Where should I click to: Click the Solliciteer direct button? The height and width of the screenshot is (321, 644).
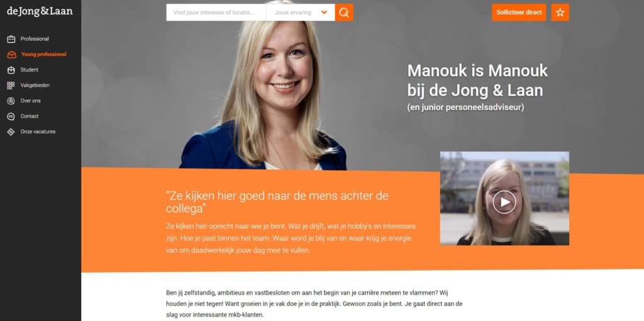[519, 13]
